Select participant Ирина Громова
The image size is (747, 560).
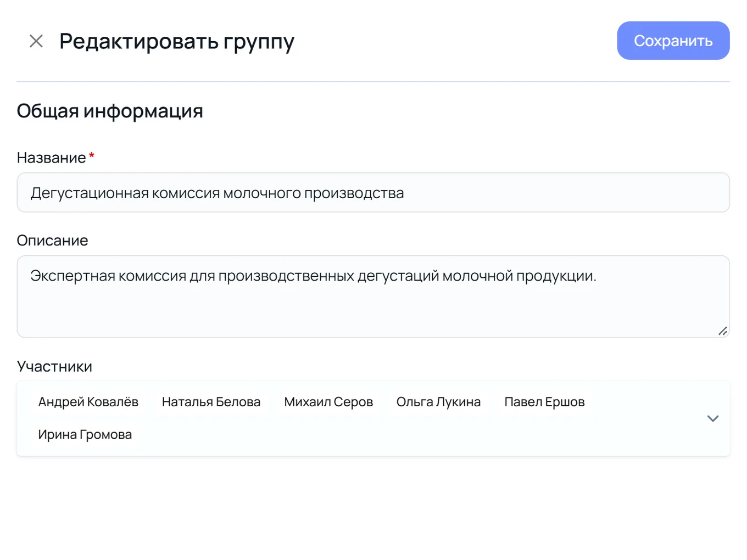[x=85, y=434]
